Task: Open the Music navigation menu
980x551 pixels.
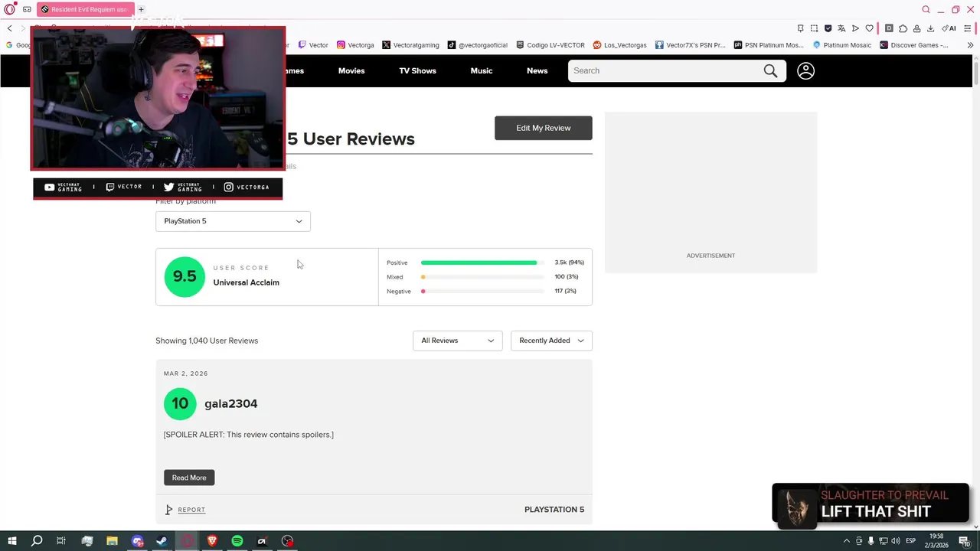Action: pos(482,70)
